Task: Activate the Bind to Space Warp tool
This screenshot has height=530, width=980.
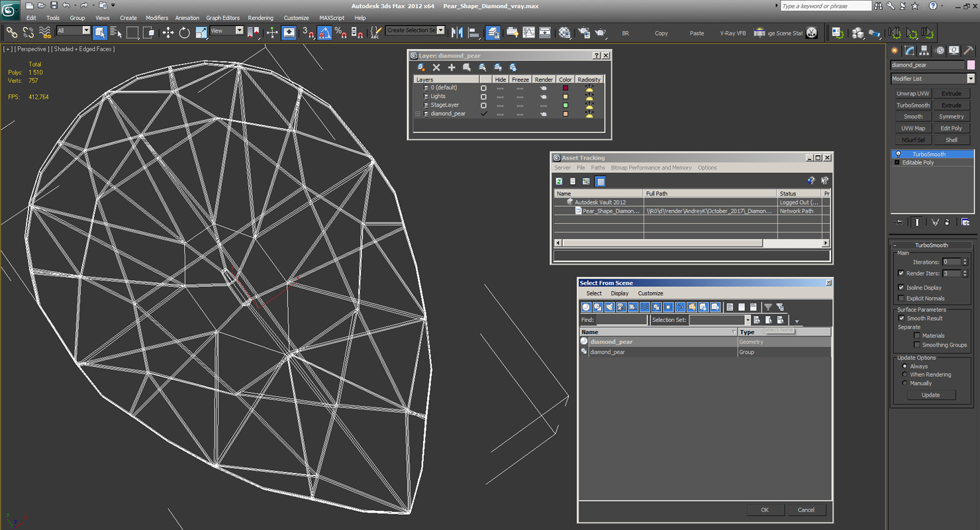Action: tap(45, 32)
